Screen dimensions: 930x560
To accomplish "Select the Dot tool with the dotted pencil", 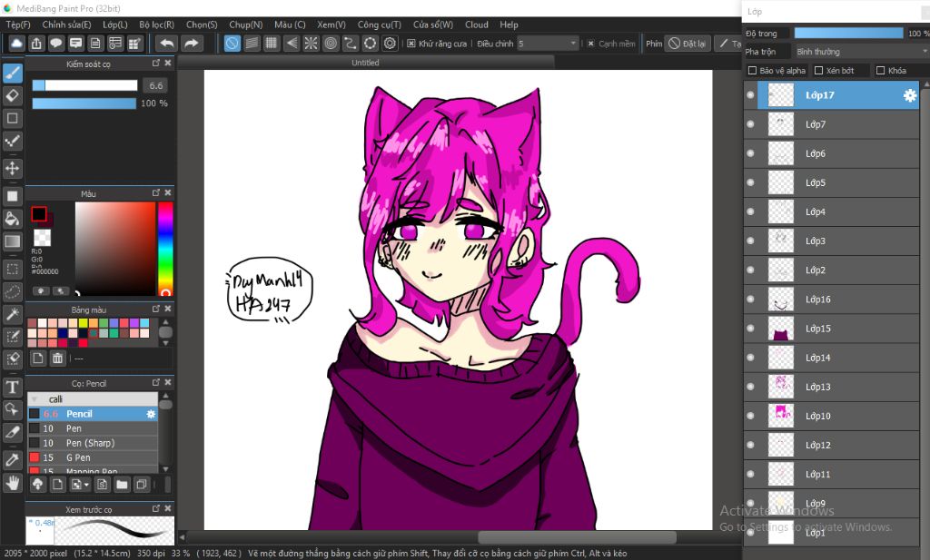I will click(13, 141).
